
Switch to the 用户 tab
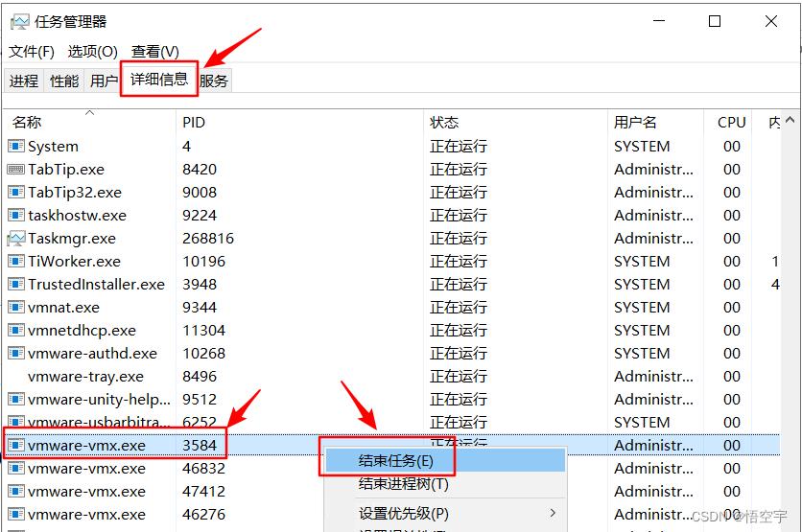click(x=104, y=81)
